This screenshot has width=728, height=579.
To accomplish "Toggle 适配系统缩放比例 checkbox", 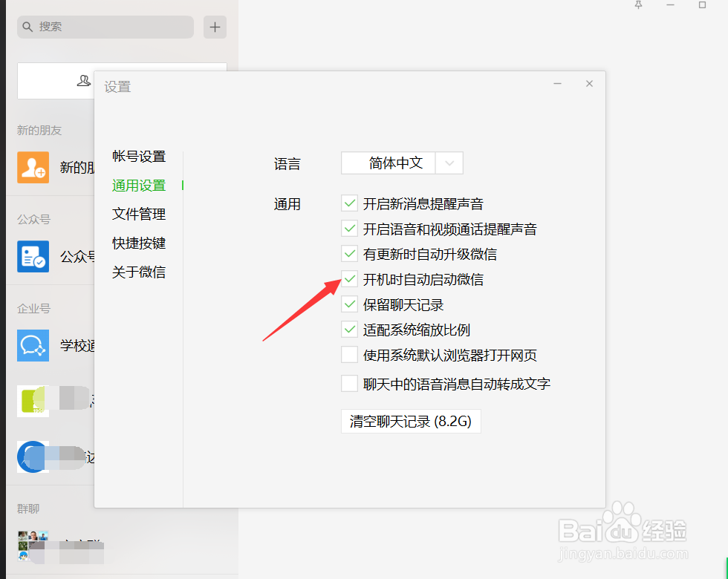I will 350,330.
